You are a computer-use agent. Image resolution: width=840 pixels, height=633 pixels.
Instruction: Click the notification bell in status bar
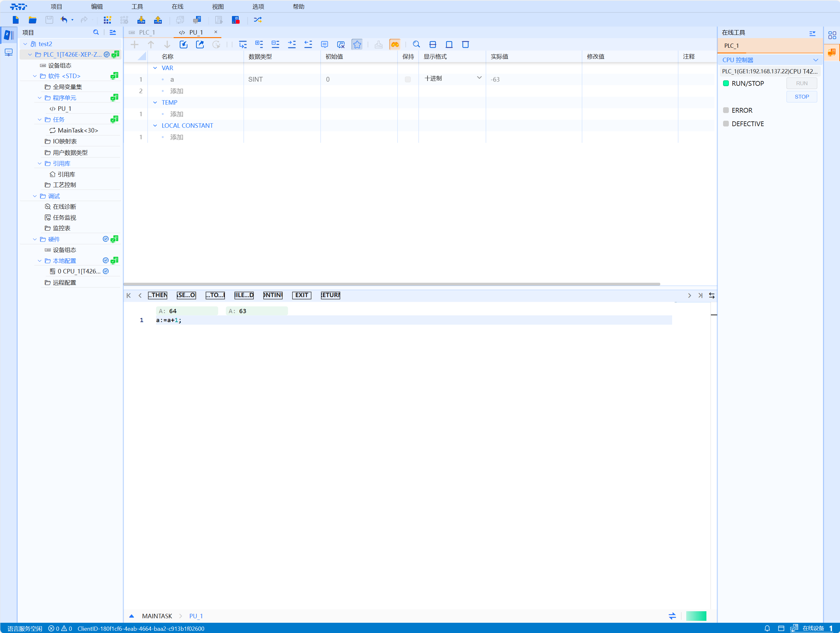(x=767, y=628)
